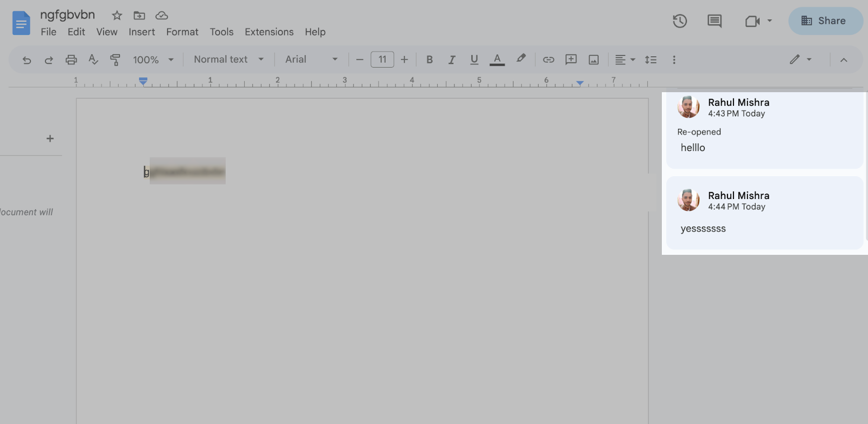
Task: Open the Arial font dropdown
Action: [311, 60]
